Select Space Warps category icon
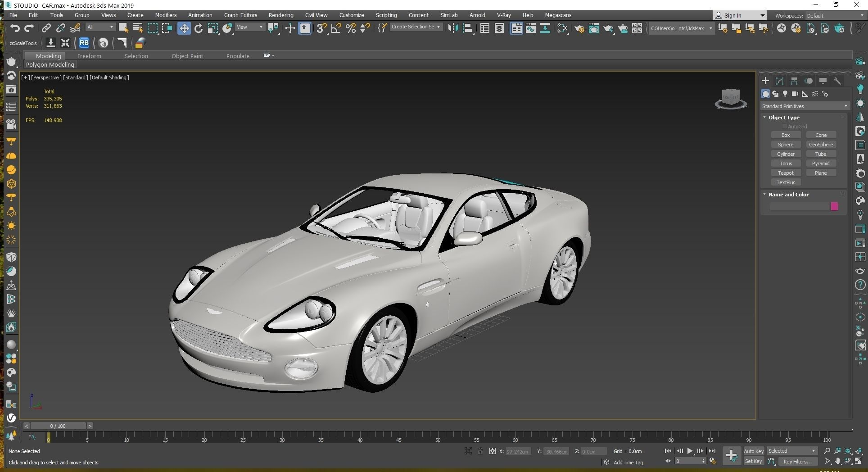 point(815,94)
